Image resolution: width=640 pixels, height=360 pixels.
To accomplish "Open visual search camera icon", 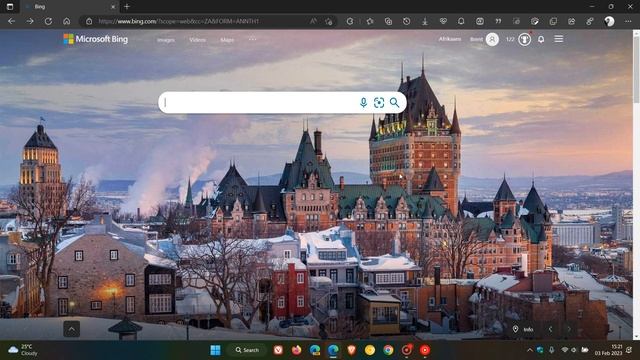I will pos(379,102).
